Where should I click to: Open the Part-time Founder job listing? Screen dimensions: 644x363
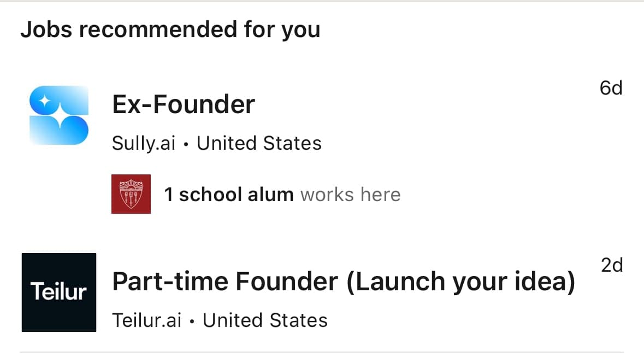344,281
